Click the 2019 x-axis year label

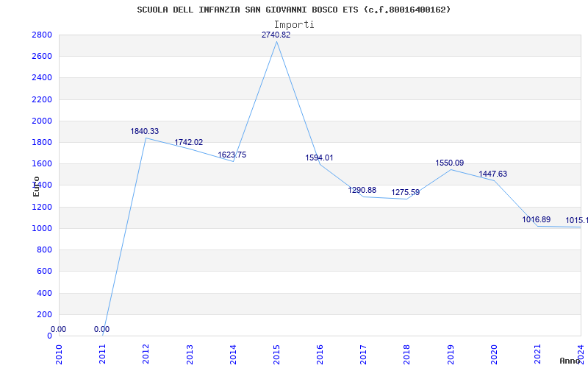click(451, 355)
